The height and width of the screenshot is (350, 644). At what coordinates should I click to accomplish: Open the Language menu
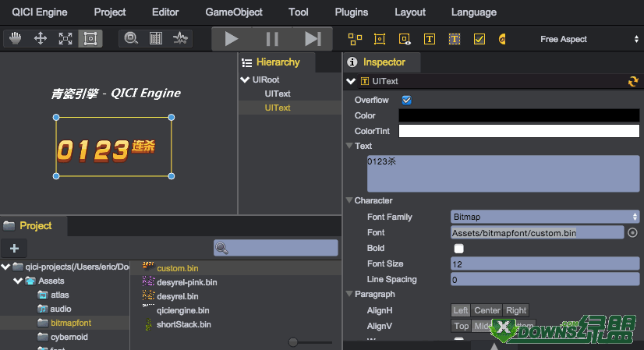pos(473,12)
